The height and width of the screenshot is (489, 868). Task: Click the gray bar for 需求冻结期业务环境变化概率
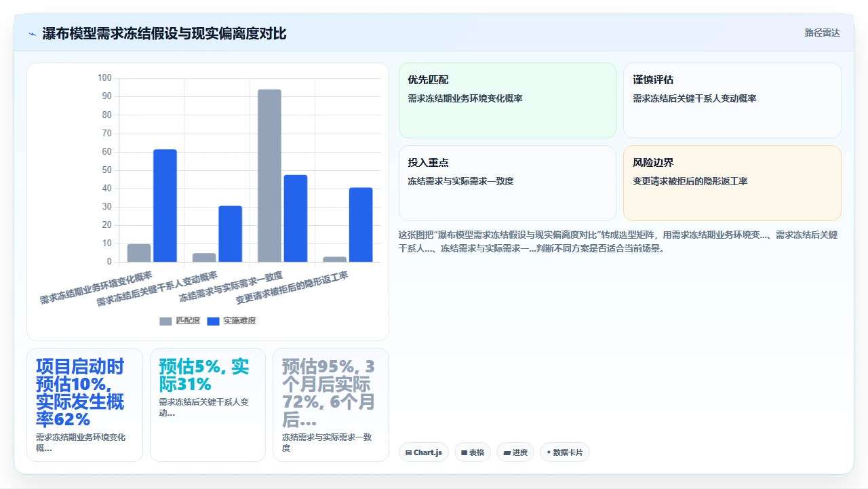coord(139,253)
